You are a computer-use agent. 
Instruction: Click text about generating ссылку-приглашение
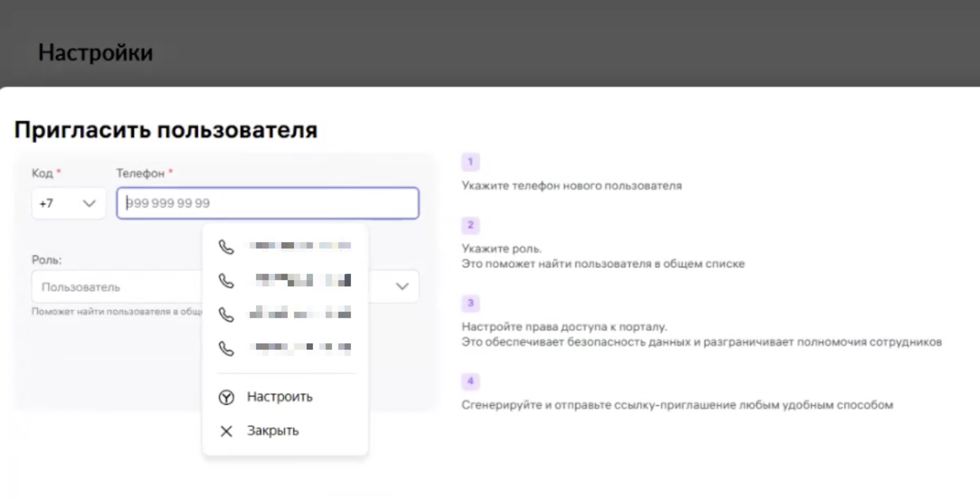click(x=677, y=405)
